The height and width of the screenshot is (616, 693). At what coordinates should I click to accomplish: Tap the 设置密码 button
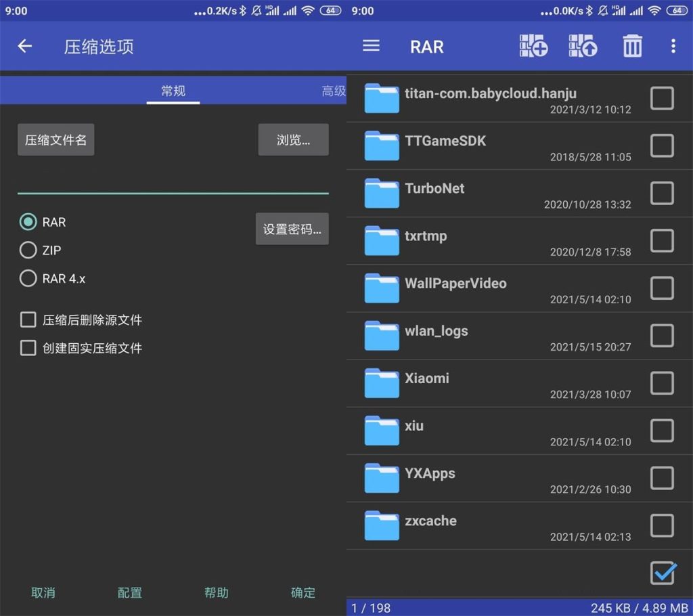point(292,228)
